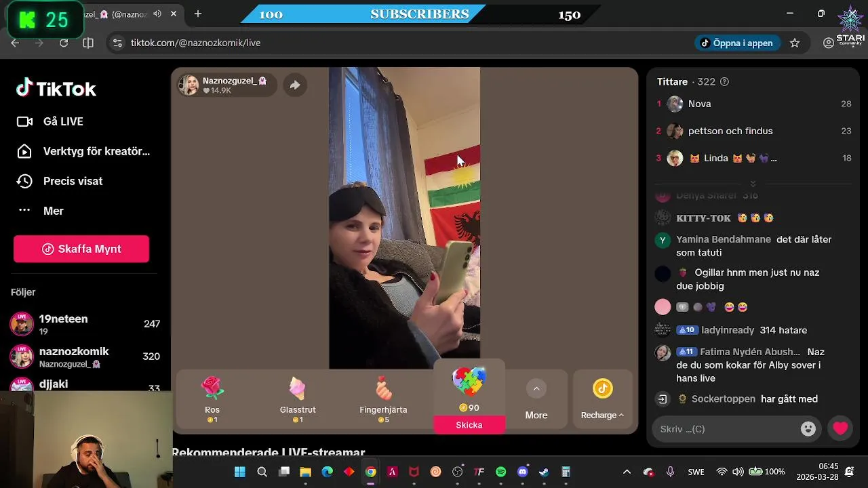Open djjaki in following list

pos(85,385)
